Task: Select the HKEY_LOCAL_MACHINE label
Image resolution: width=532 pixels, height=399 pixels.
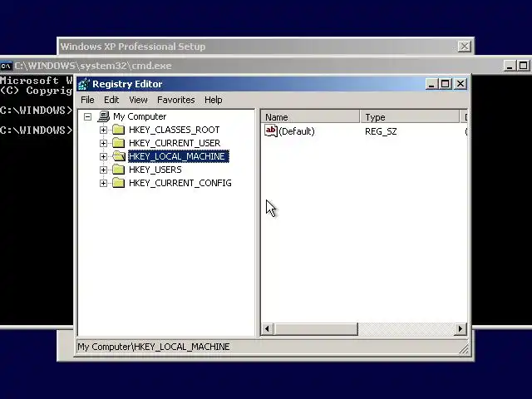Action: pyautogui.click(x=179, y=156)
